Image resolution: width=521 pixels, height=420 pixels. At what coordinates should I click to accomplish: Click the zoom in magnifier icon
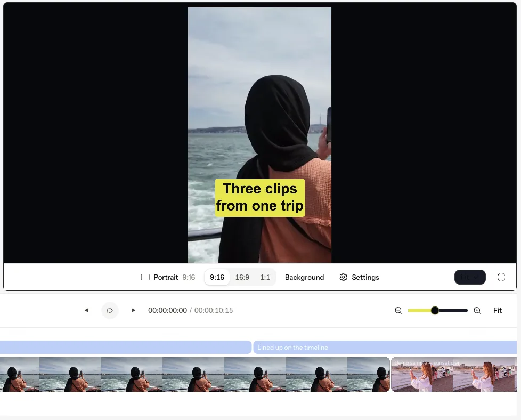477,311
